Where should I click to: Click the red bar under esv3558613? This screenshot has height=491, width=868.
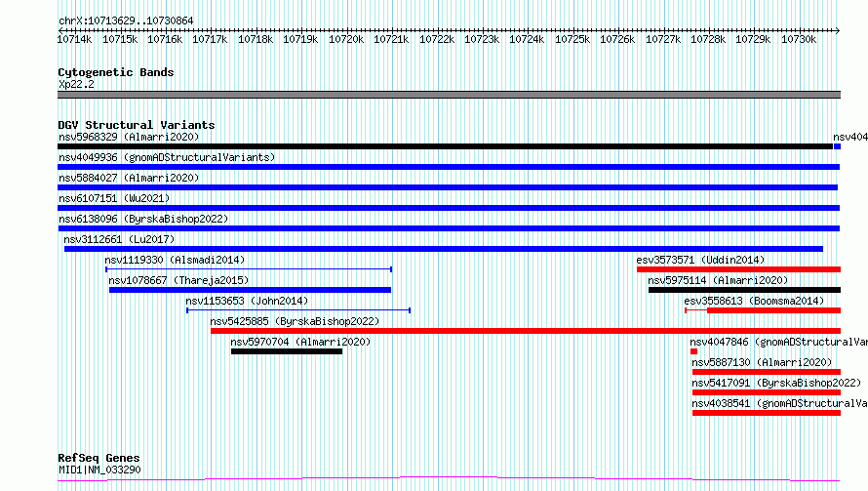(x=774, y=310)
